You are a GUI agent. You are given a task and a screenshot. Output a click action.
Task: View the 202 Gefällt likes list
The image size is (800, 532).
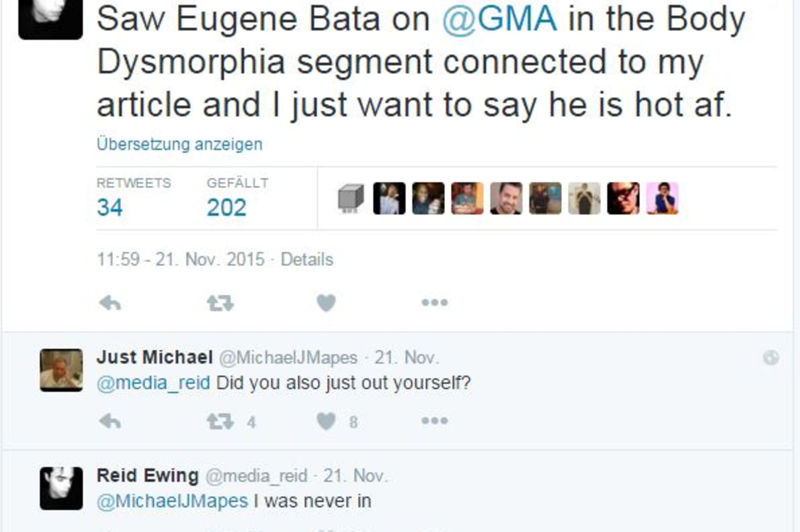[227, 207]
